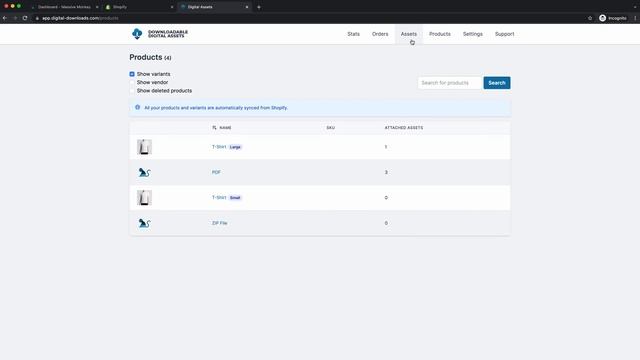The image size is (640, 360).
Task: Click the Large variant badge
Action: (x=235, y=147)
